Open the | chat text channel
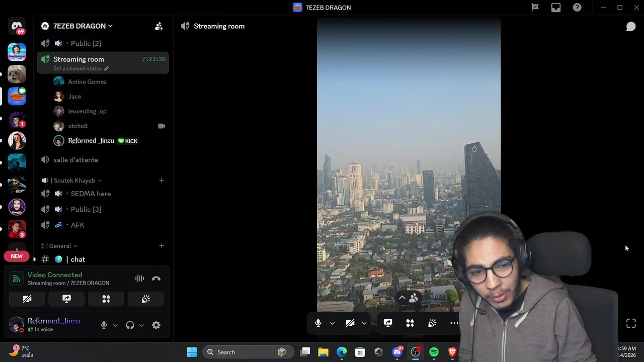This screenshot has height=362, width=644. (x=103, y=259)
